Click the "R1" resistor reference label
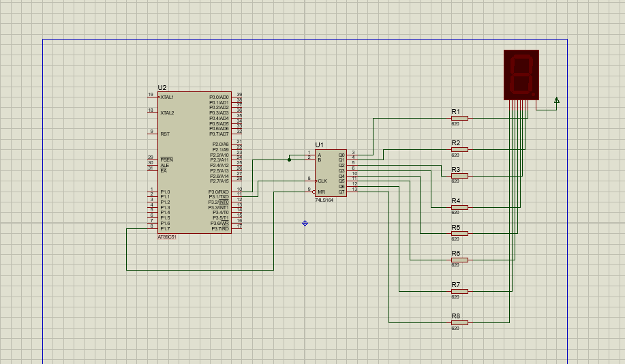Screen dimensions: 625x364 [x=455, y=112]
